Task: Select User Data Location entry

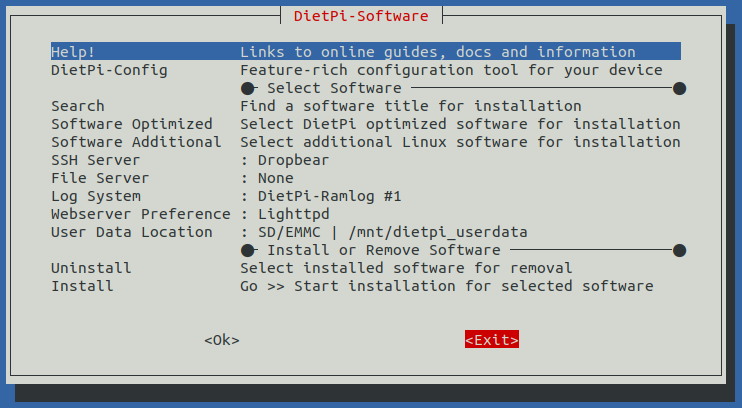Action: (x=132, y=232)
